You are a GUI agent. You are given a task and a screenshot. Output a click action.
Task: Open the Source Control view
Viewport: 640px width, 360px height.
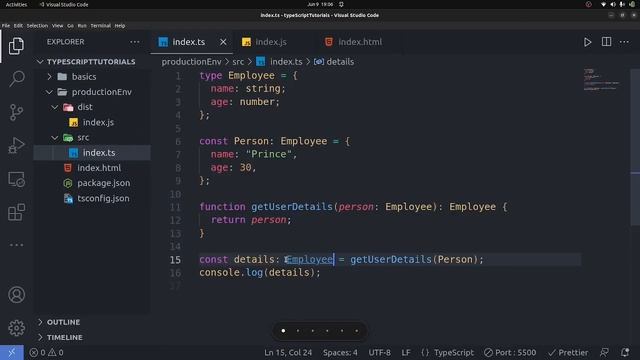coord(16,112)
